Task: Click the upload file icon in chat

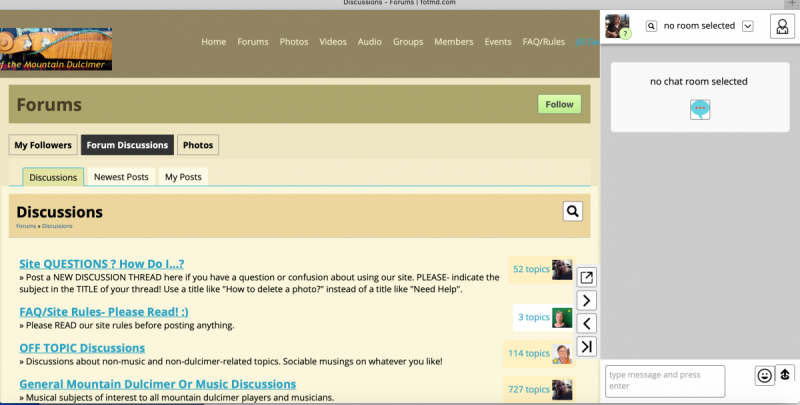Action: click(x=786, y=376)
